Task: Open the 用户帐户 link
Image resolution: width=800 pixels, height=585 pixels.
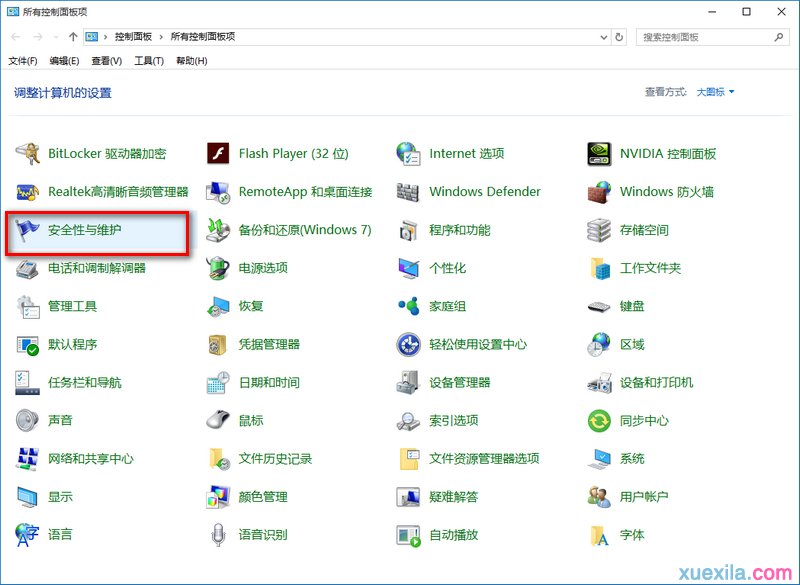Action: 644,497
